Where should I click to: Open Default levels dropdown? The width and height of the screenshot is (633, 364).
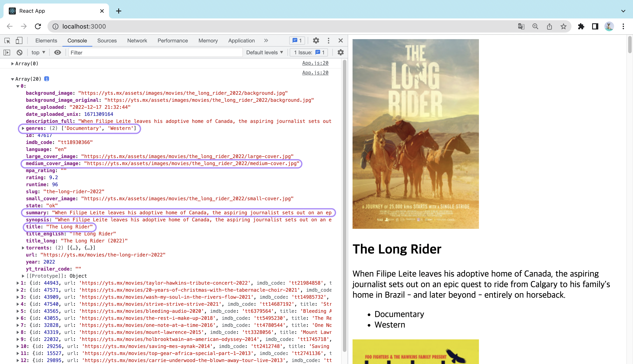pos(265,53)
